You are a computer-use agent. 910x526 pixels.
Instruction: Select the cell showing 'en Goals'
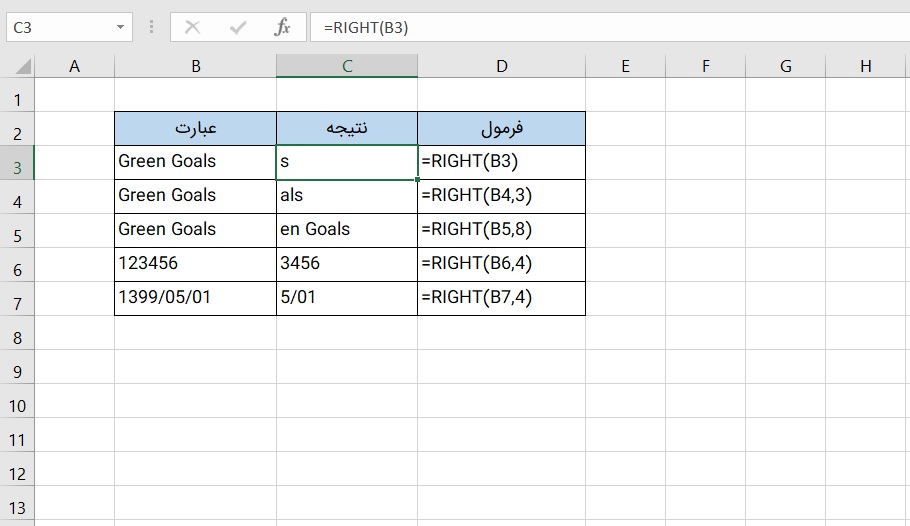347,229
